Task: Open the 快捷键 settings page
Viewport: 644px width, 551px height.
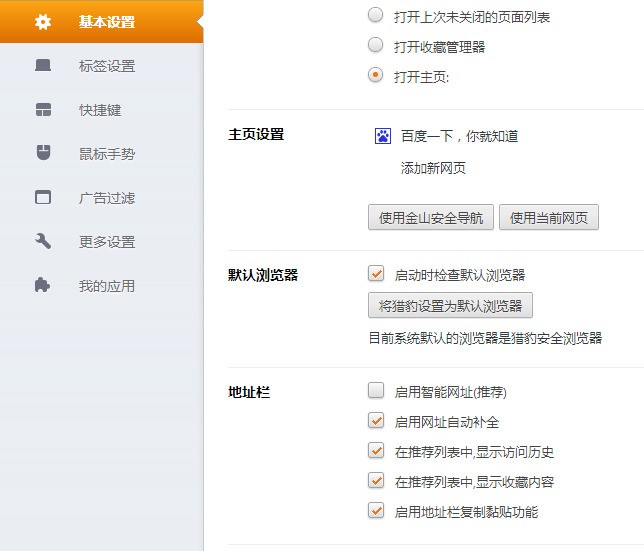Action: pos(101,110)
